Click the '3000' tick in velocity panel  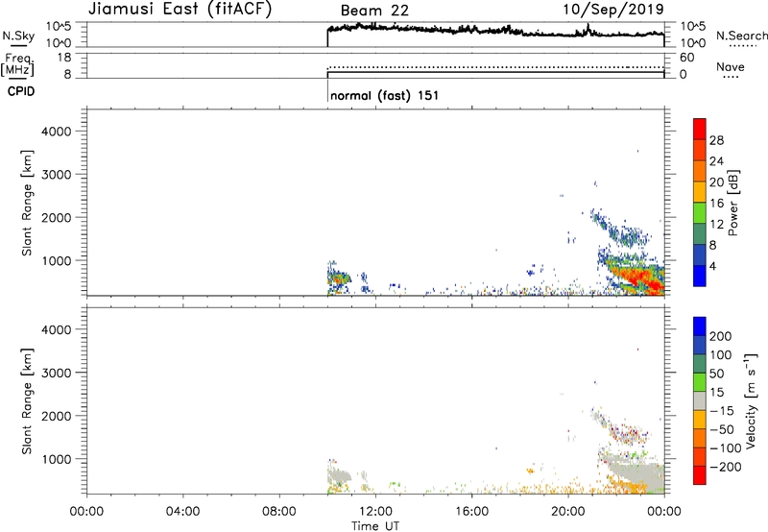click(x=57, y=373)
